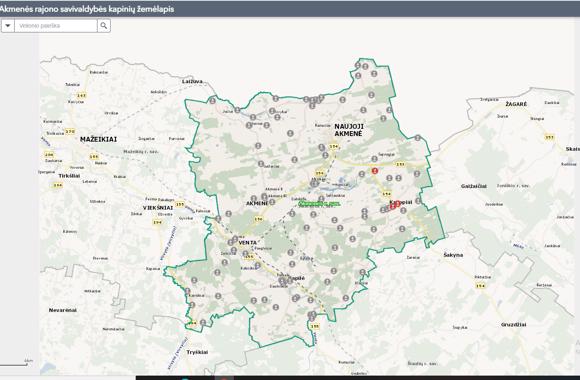Select the grey cemetery marker left of Papilė label
Image resolution: width=580 pixels, height=380 pixels.
click(x=282, y=280)
